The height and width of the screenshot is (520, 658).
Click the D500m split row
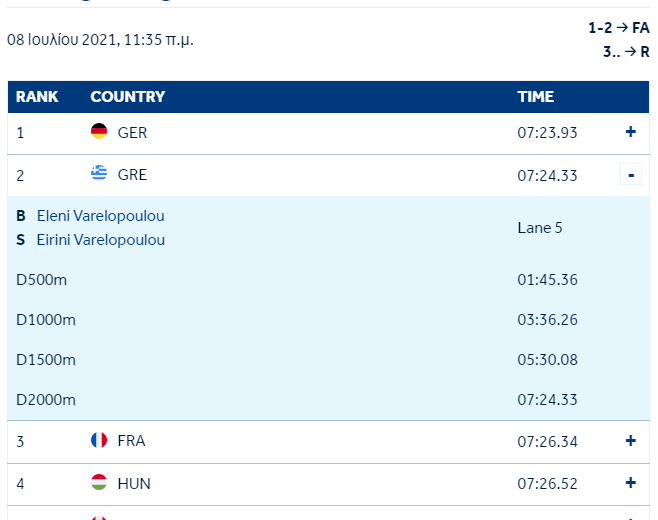pos(42,280)
